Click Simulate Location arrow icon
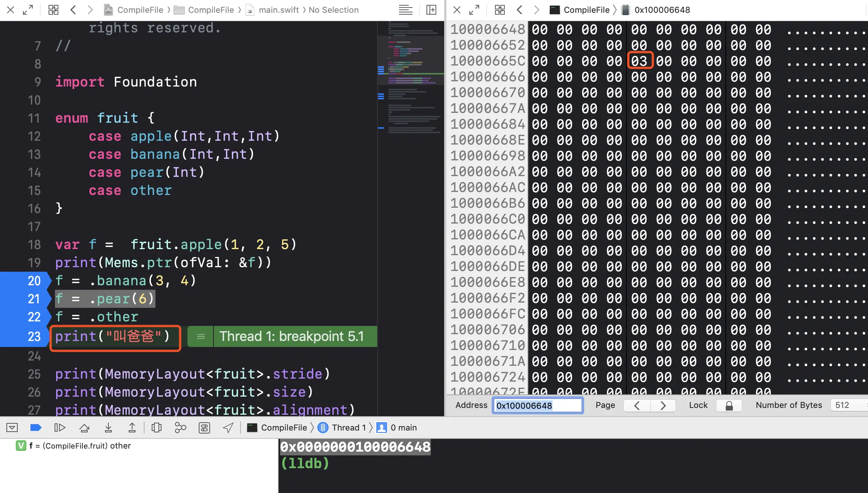 pos(228,428)
